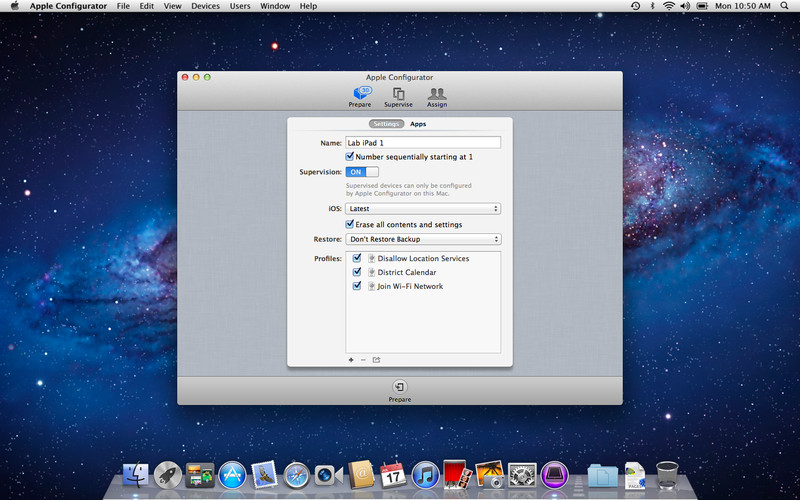Open the iOS version dropdown
This screenshot has width=800, height=500.
click(x=423, y=209)
